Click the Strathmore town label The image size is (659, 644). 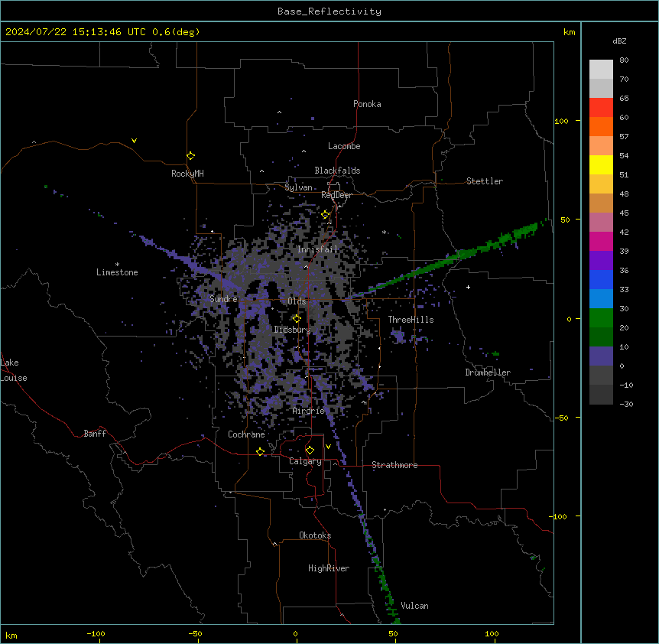tap(394, 465)
